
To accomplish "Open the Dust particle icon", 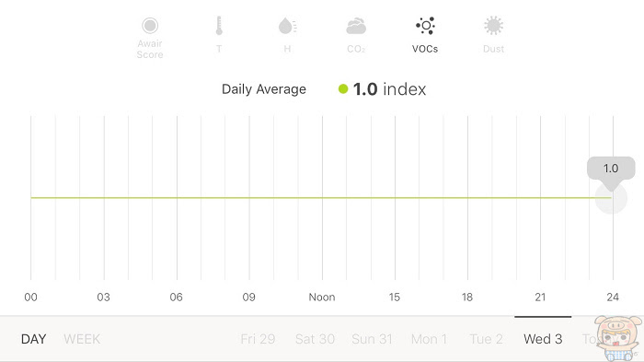I will click(493, 26).
